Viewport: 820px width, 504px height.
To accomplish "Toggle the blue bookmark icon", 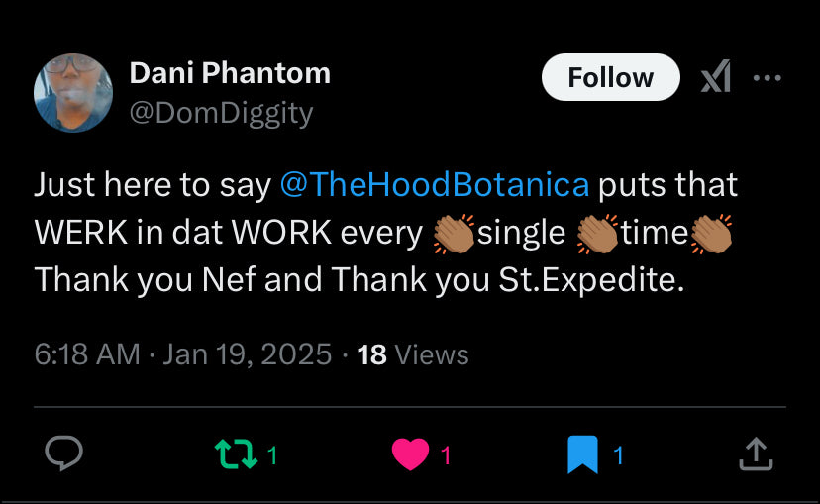I will click(582, 454).
